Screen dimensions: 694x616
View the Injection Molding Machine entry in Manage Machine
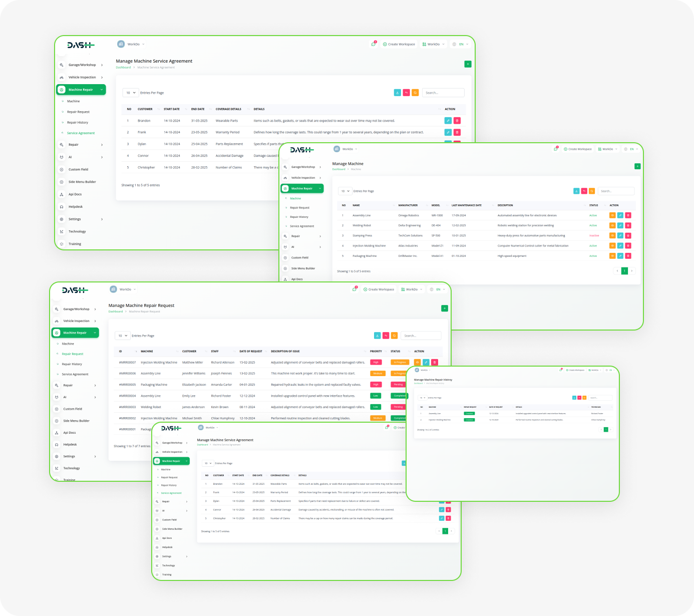pos(612,245)
